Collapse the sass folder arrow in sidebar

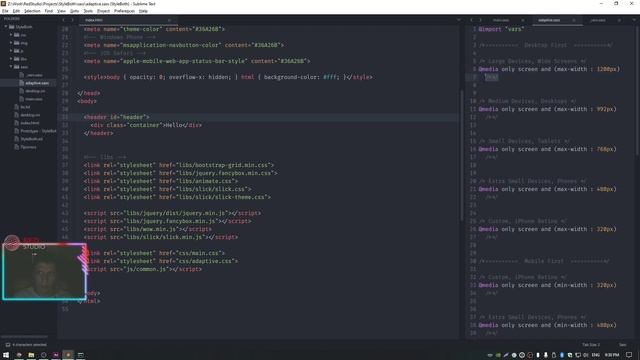coord(11,67)
